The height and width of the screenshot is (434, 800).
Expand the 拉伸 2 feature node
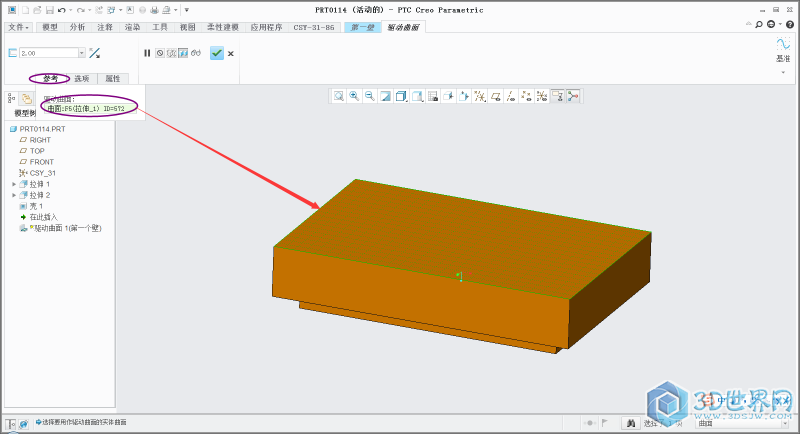[14, 195]
